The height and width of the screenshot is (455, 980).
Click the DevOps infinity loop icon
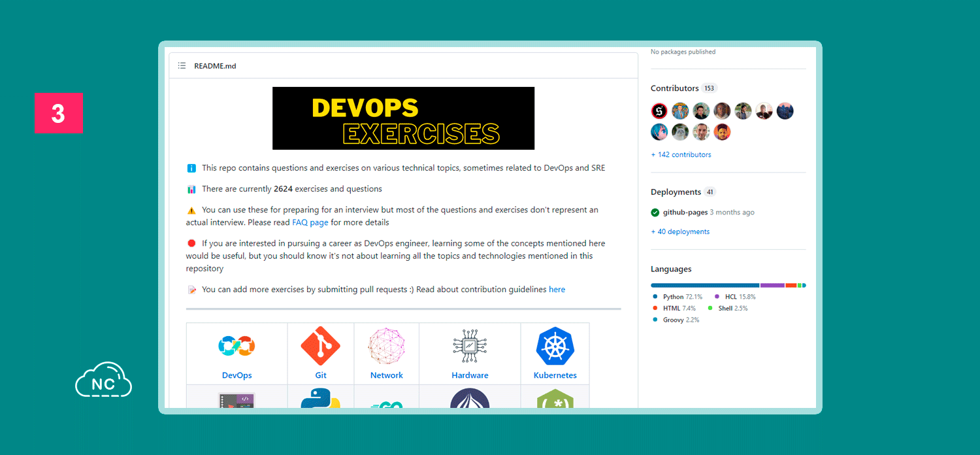point(237,346)
